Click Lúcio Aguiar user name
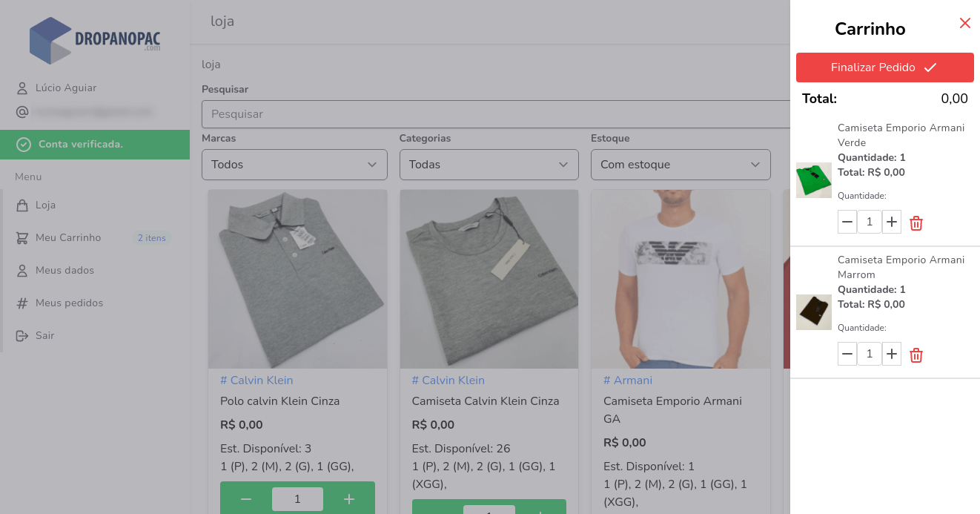The image size is (980, 514). pos(66,88)
